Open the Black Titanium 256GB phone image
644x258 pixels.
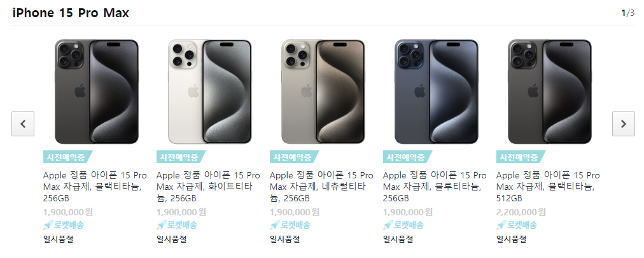(97, 92)
